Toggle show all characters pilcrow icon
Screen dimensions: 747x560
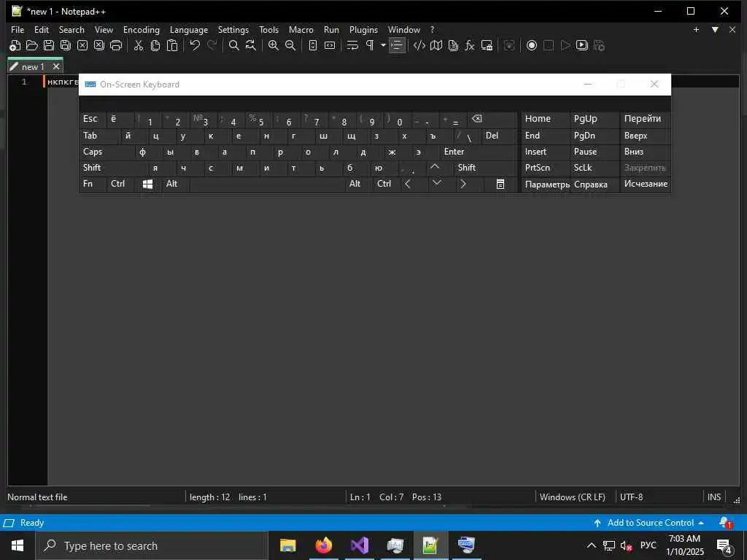click(370, 46)
